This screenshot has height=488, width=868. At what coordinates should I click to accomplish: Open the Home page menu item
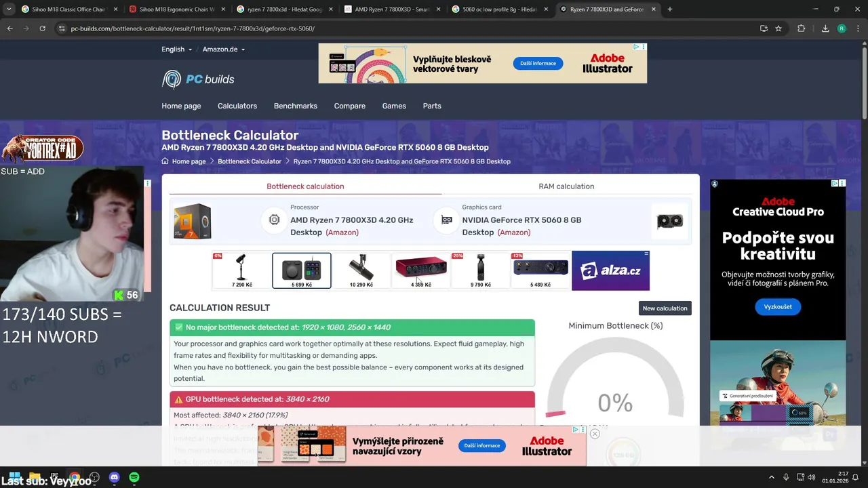click(x=181, y=106)
